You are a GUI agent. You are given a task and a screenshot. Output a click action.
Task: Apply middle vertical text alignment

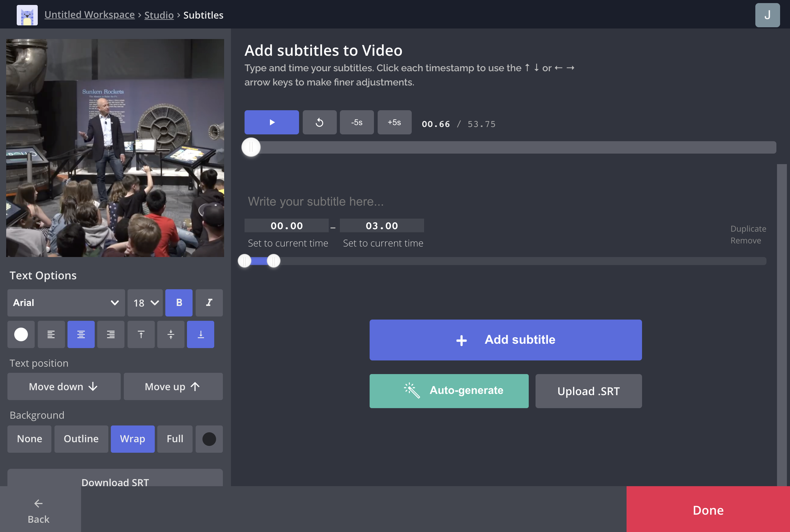[x=171, y=334]
